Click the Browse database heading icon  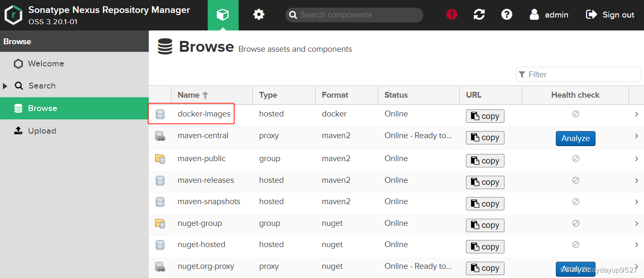point(165,47)
